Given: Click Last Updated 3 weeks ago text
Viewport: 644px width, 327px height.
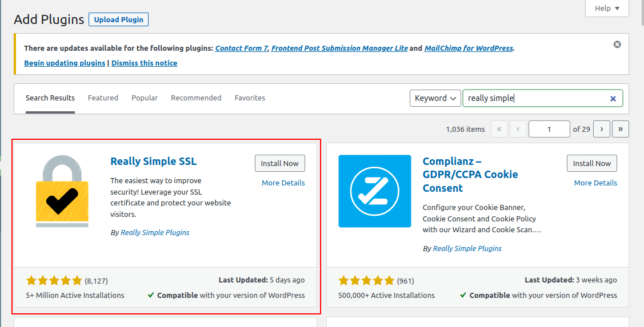Looking at the screenshot, I should pos(571,280).
